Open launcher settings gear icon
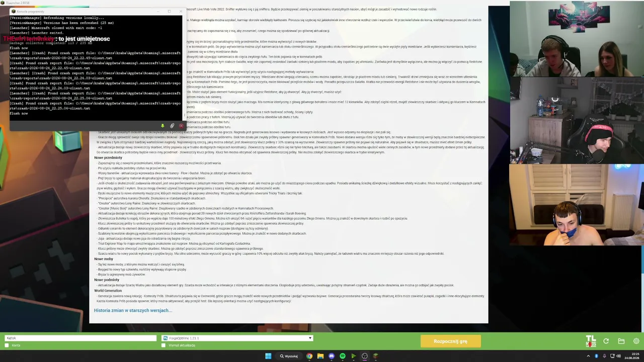644x362 pixels. coord(636,341)
